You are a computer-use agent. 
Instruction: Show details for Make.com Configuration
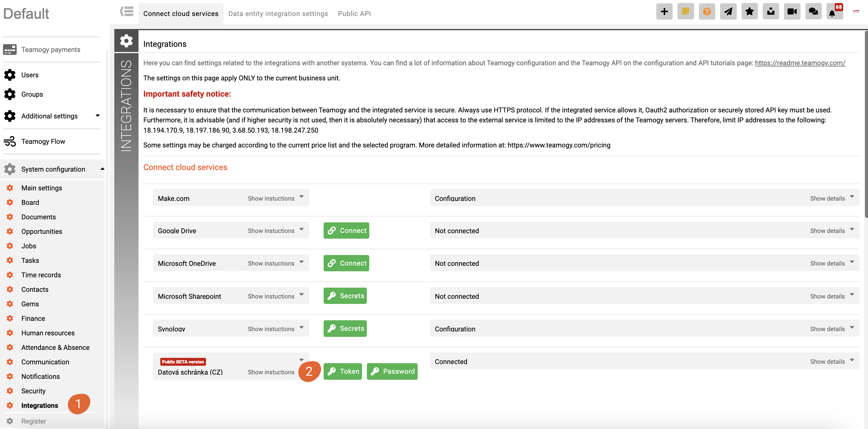pyautogui.click(x=832, y=198)
